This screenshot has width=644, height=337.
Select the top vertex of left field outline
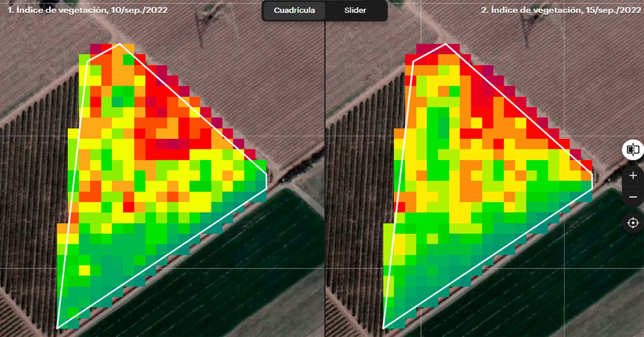pos(120,44)
